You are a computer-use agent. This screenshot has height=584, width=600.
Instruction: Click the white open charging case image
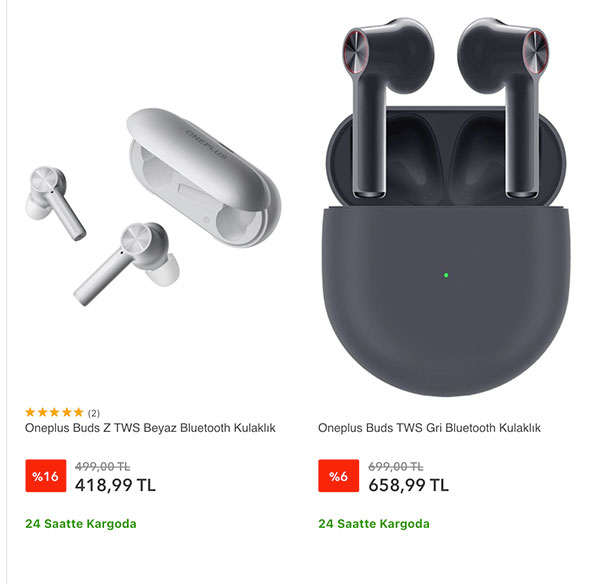pos(204,177)
